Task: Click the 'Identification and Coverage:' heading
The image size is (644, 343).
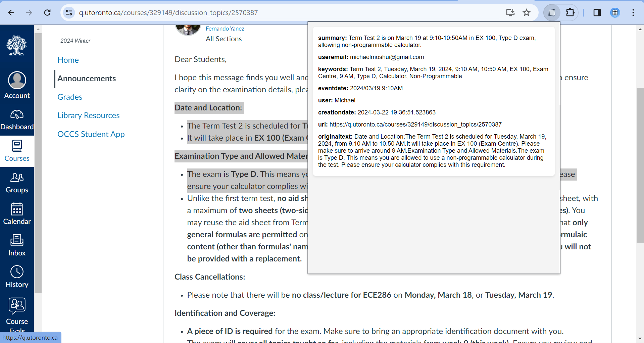Action: (x=225, y=313)
